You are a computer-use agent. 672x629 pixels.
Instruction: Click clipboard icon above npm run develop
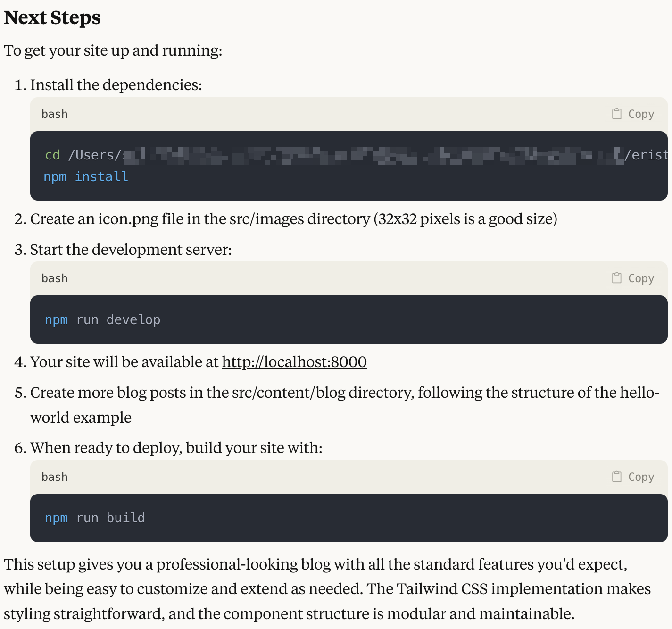pyautogui.click(x=616, y=278)
